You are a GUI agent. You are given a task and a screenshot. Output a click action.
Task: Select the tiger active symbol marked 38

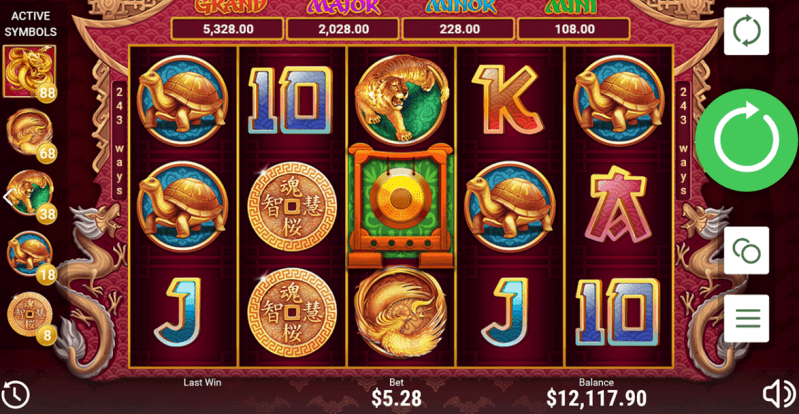tap(31, 195)
